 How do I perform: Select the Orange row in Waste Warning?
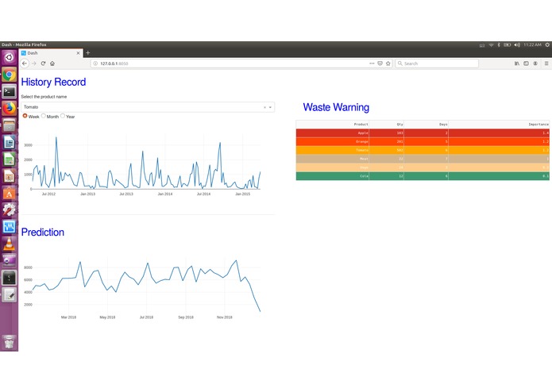tap(423, 141)
